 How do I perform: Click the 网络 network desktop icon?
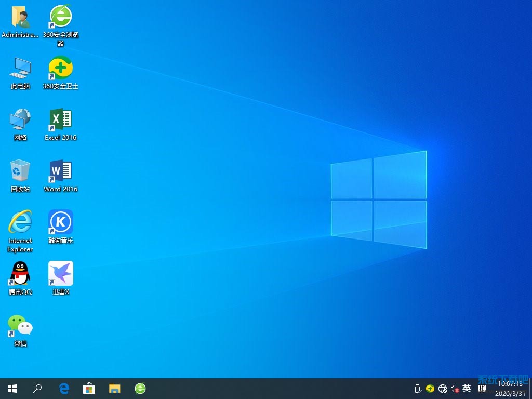[x=20, y=119]
